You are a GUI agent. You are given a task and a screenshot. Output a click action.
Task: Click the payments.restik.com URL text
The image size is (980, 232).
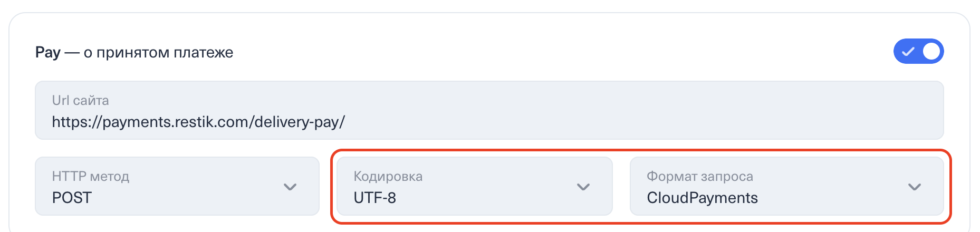198,122
